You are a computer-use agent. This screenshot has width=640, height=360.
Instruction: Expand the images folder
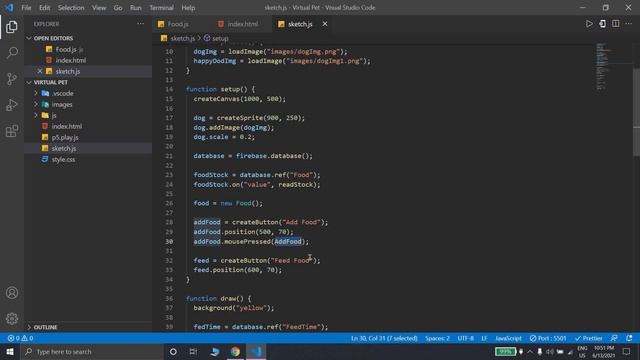(36, 104)
